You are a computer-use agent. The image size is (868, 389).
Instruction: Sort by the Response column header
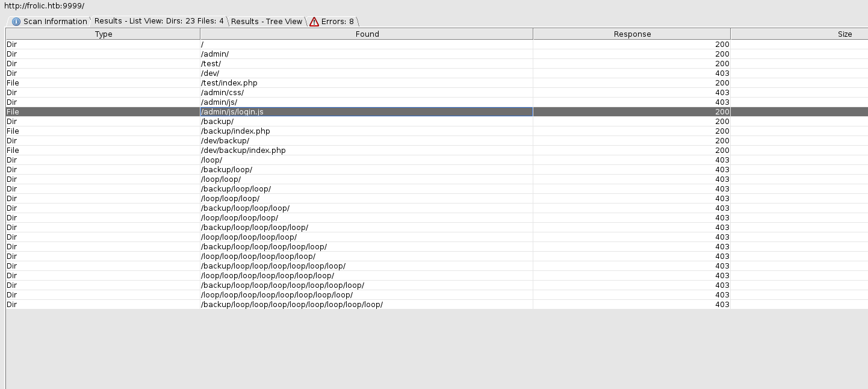click(x=632, y=34)
